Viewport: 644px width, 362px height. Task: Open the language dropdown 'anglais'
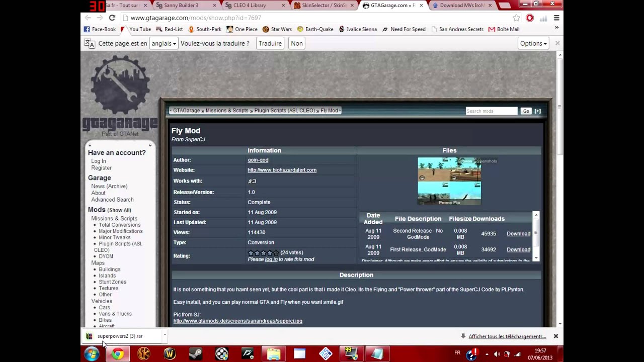163,43
